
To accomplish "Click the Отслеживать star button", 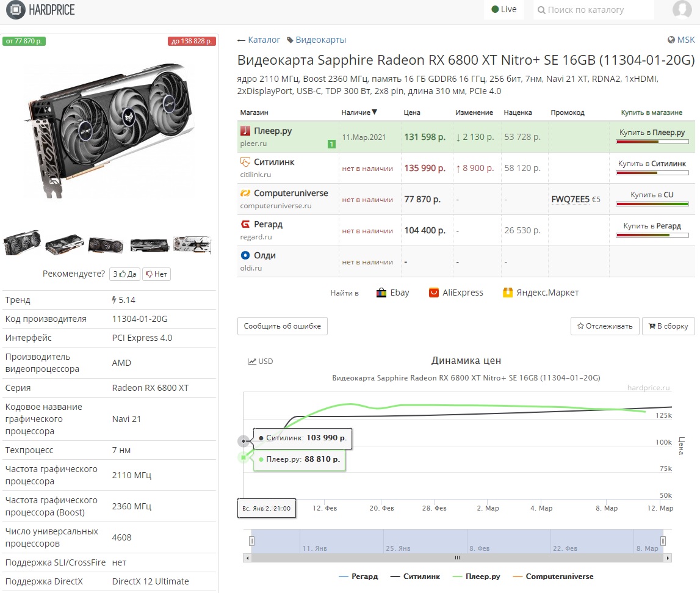I will (x=605, y=326).
